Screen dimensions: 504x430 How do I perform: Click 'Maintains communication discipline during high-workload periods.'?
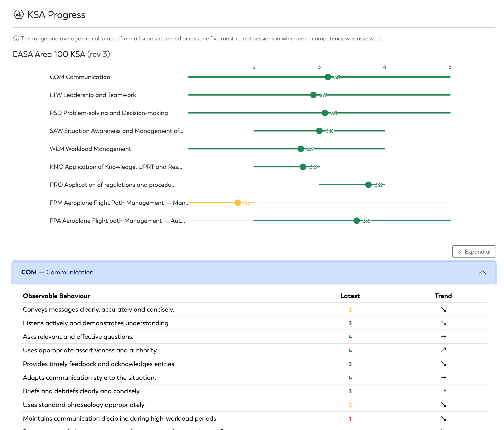coord(120,418)
